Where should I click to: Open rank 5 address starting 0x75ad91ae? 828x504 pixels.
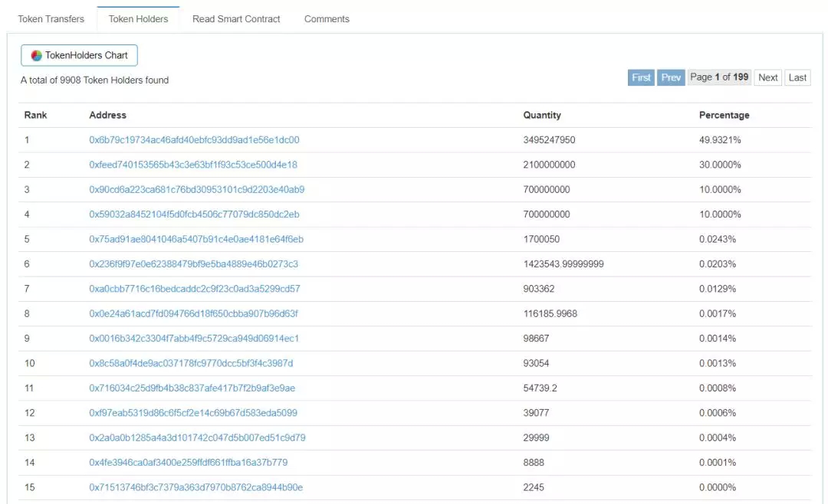click(x=196, y=239)
